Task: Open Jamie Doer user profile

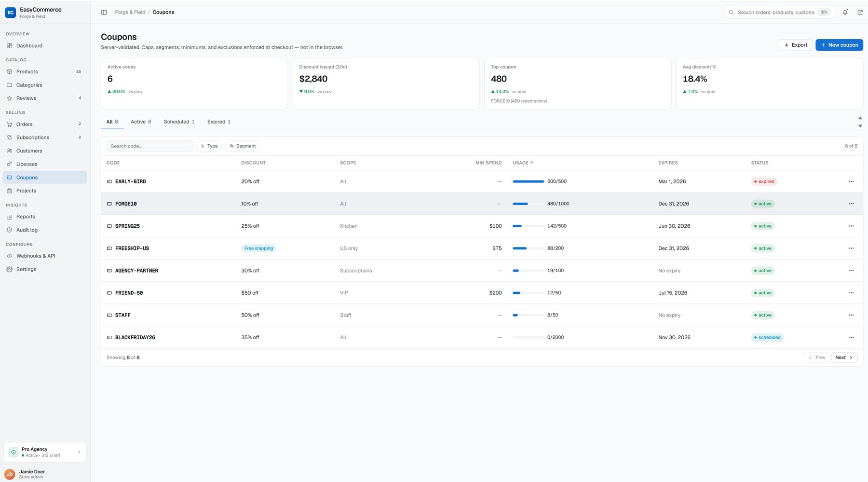Action: 45,474
